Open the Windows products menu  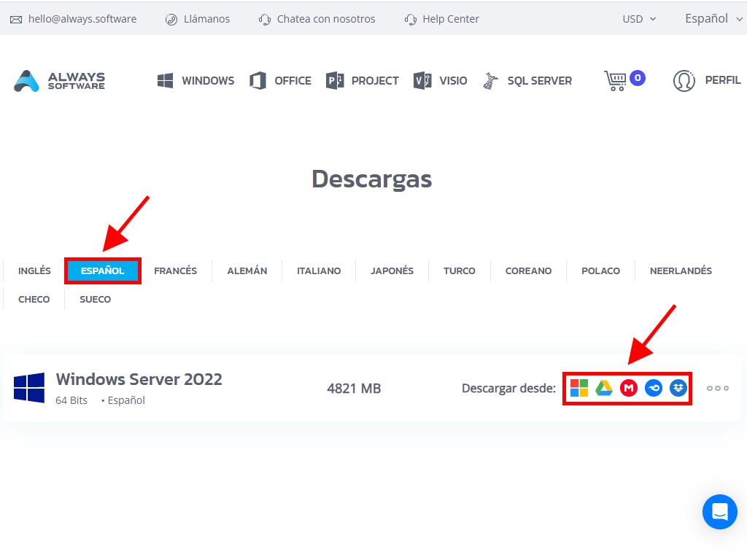(196, 80)
